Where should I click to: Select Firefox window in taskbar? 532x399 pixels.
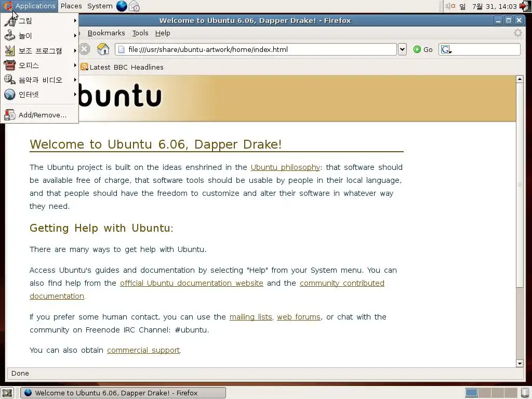click(123, 393)
